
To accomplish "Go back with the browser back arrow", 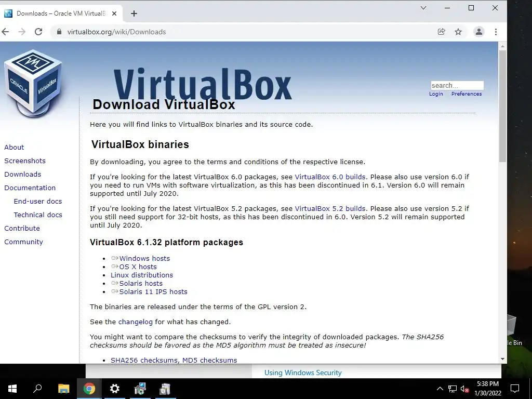I will coord(5,32).
